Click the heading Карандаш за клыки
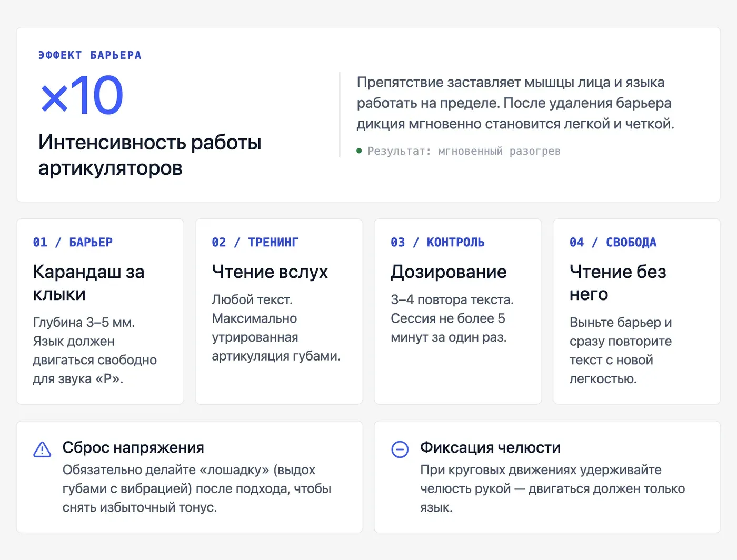 tap(88, 283)
